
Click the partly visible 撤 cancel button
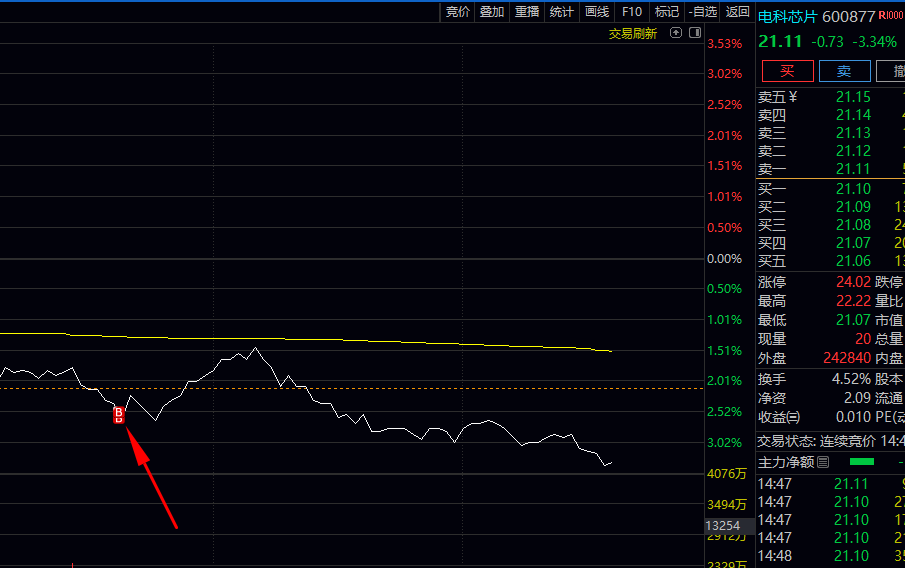891,71
